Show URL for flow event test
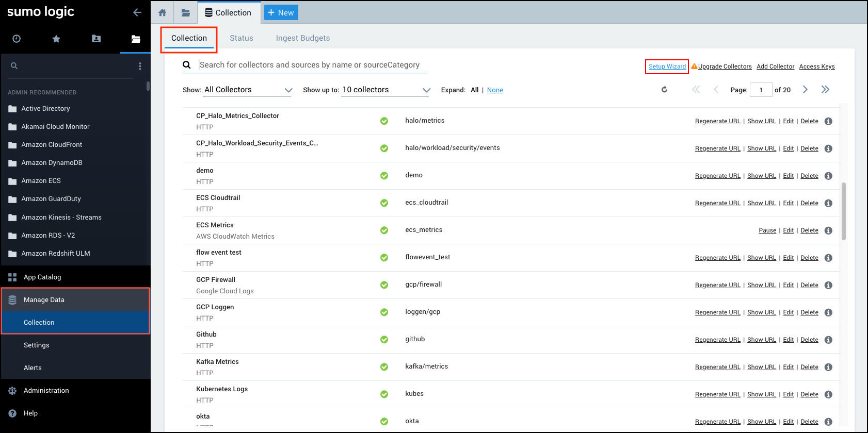The image size is (868, 433). point(762,258)
